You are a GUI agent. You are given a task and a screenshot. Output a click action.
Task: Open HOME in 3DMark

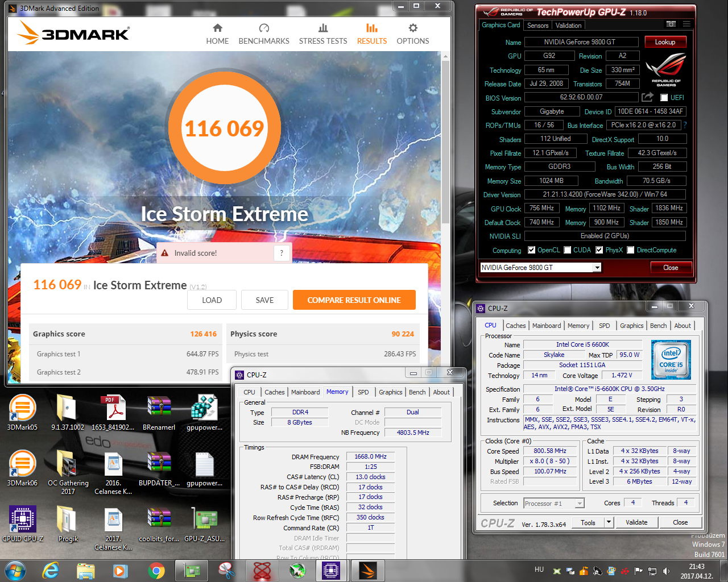(x=217, y=34)
